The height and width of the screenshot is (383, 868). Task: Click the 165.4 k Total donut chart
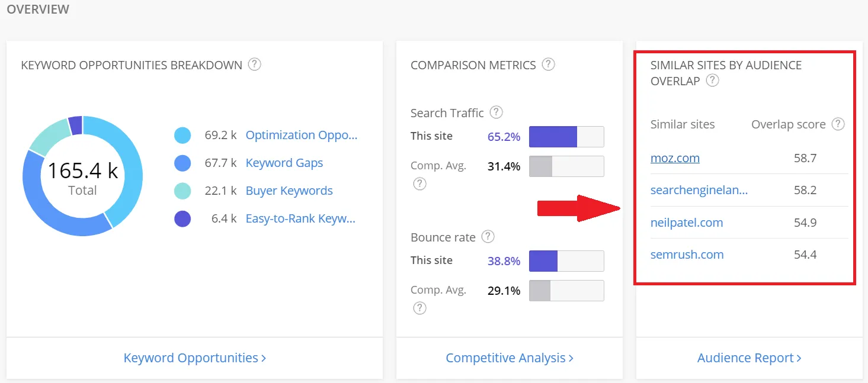point(82,176)
